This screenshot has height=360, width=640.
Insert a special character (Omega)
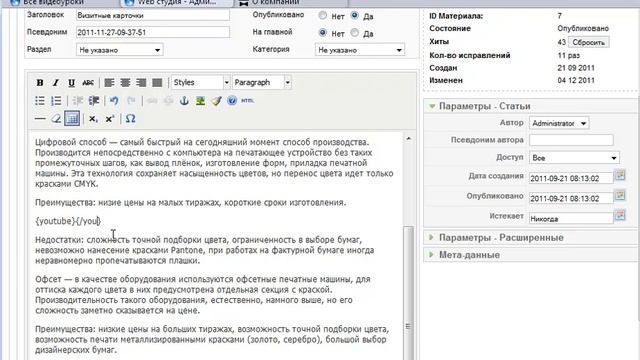point(130,119)
